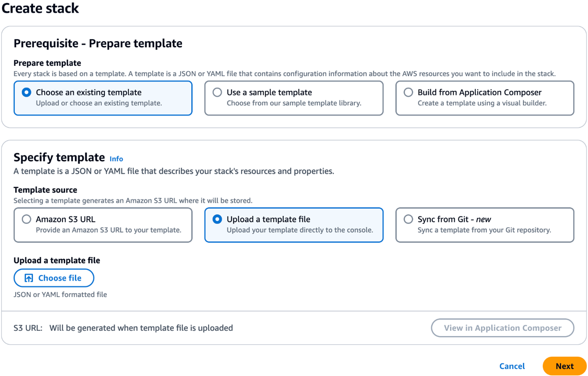Click the upload icon beside Choose file
The width and height of the screenshot is (588, 376).
(x=29, y=278)
